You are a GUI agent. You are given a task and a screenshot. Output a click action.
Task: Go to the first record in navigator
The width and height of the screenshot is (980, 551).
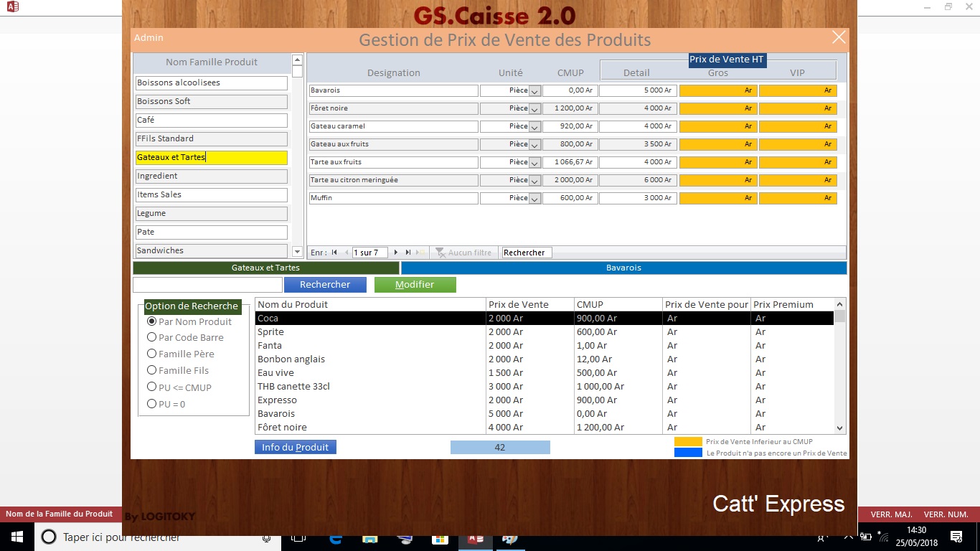[x=334, y=253]
